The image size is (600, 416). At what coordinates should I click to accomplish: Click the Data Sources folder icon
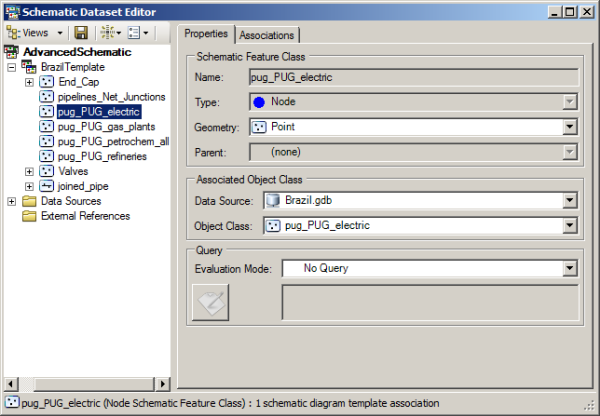coord(29,201)
